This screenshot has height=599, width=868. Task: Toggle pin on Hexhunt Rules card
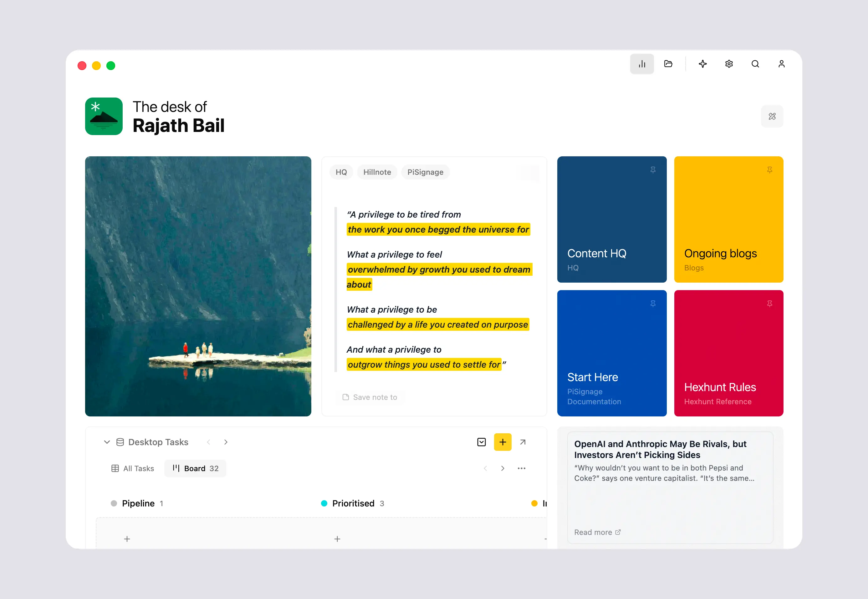[769, 304]
